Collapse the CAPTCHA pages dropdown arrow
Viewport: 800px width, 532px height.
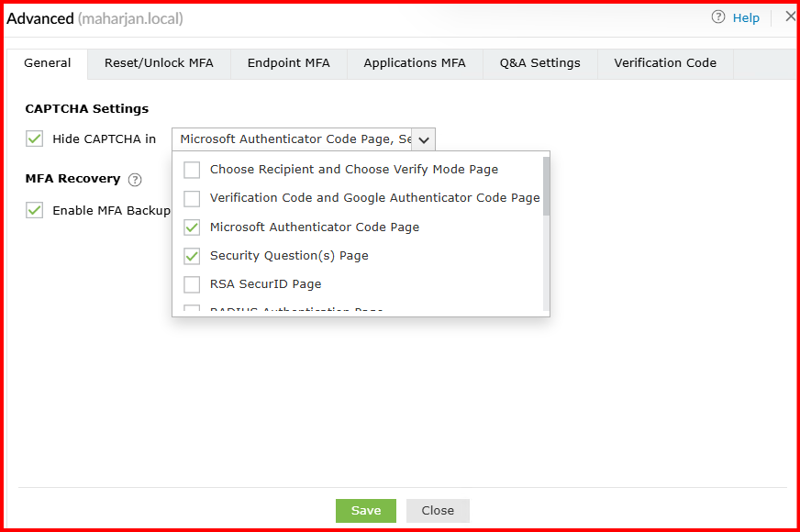click(423, 139)
